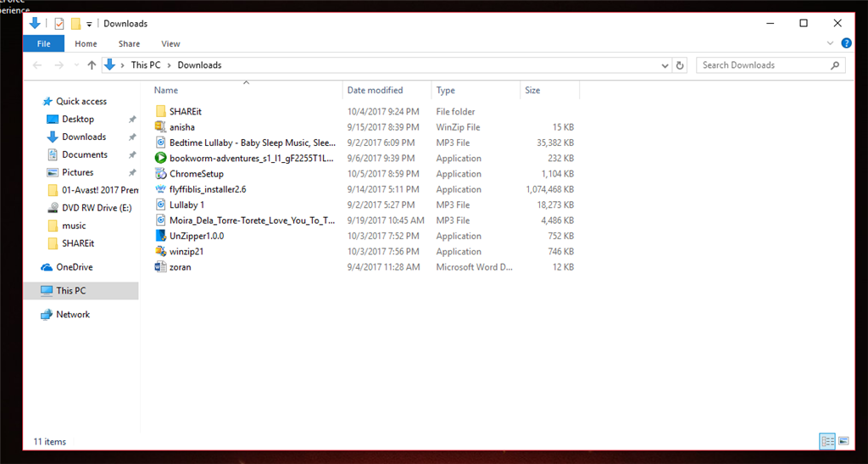The height and width of the screenshot is (464, 868).
Task: Click the pin icon next to Desktop
Action: coord(131,120)
